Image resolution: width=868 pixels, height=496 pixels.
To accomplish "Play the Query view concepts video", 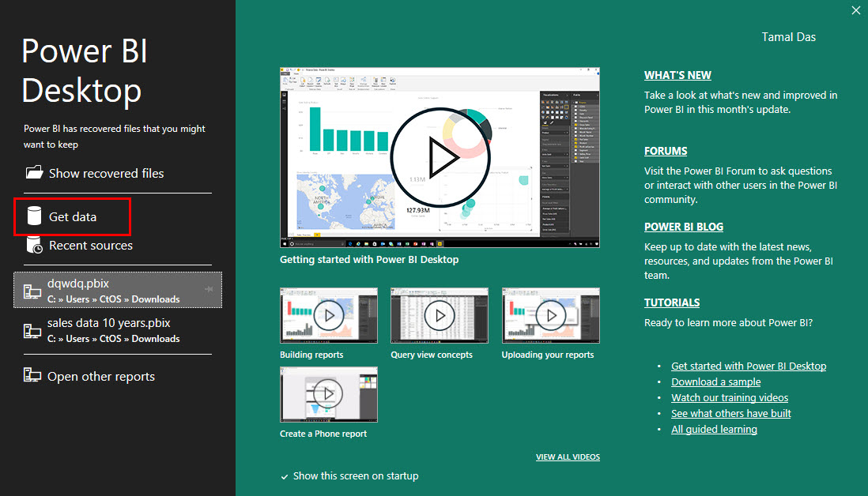I will tap(440, 315).
